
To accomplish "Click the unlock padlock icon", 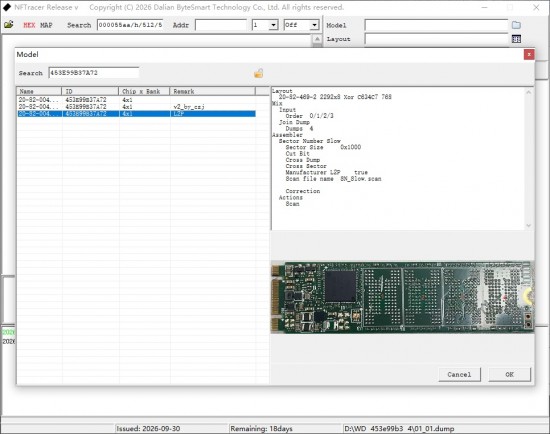I will (259, 73).
